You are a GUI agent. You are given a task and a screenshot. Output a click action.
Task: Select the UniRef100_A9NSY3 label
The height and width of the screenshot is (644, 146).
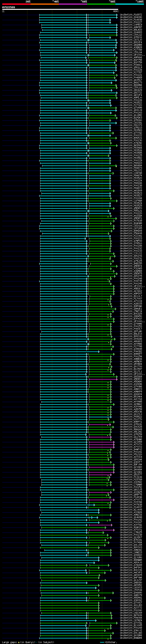pos(131,389)
